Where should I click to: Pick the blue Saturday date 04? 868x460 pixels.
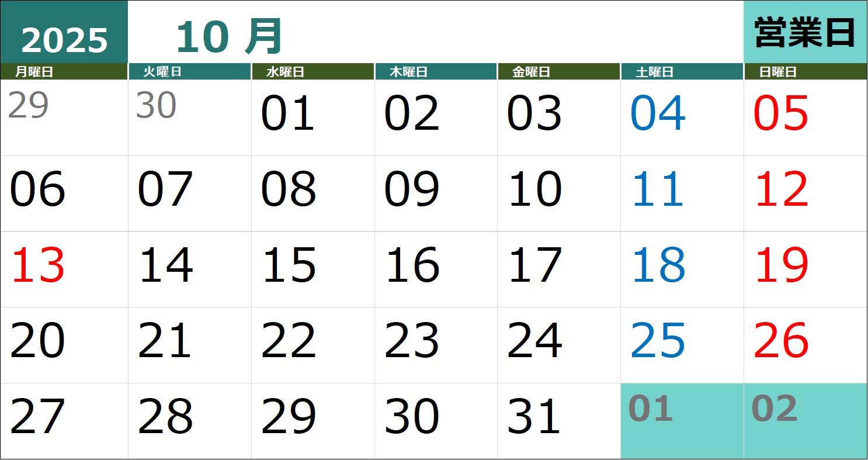pyautogui.click(x=658, y=113)
